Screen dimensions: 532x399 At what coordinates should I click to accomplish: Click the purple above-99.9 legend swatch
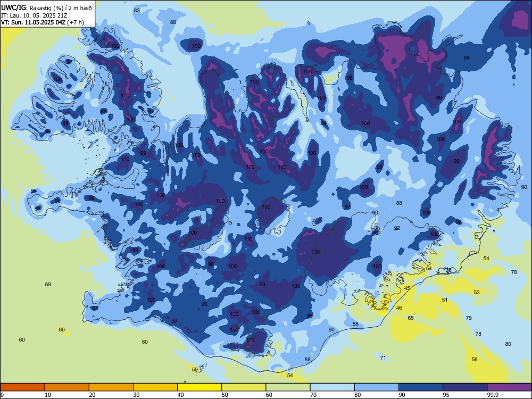[x=509, y=387]
